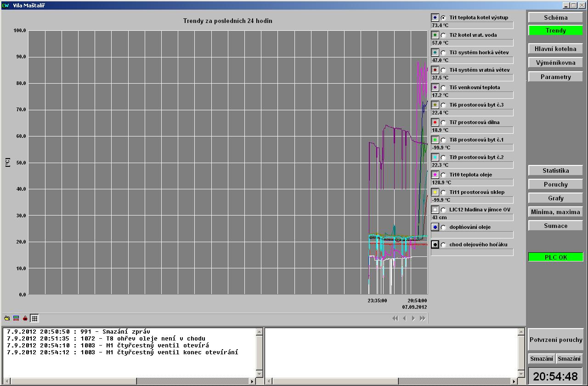This screenshot has width=588, height=386.
Task: Step trend chart forward one page
Action: tap(413, 318)
